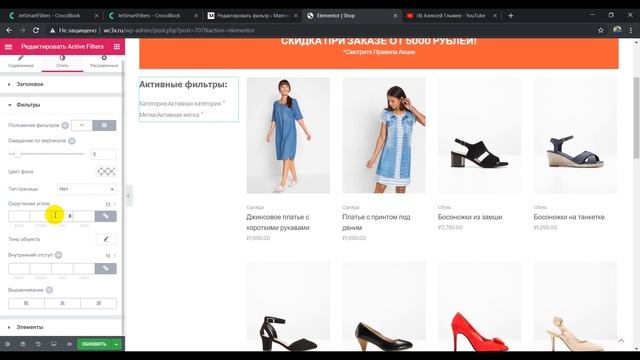Open Платье с принтом под деним
Image resolution: width=640 pixels, height=360 pixels.
[376, 222]
